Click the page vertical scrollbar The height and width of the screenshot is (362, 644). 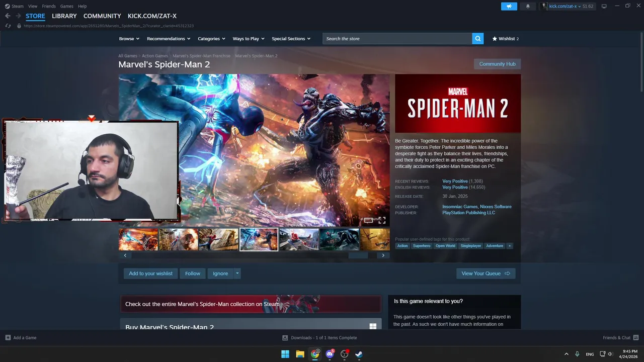(641, 63)
